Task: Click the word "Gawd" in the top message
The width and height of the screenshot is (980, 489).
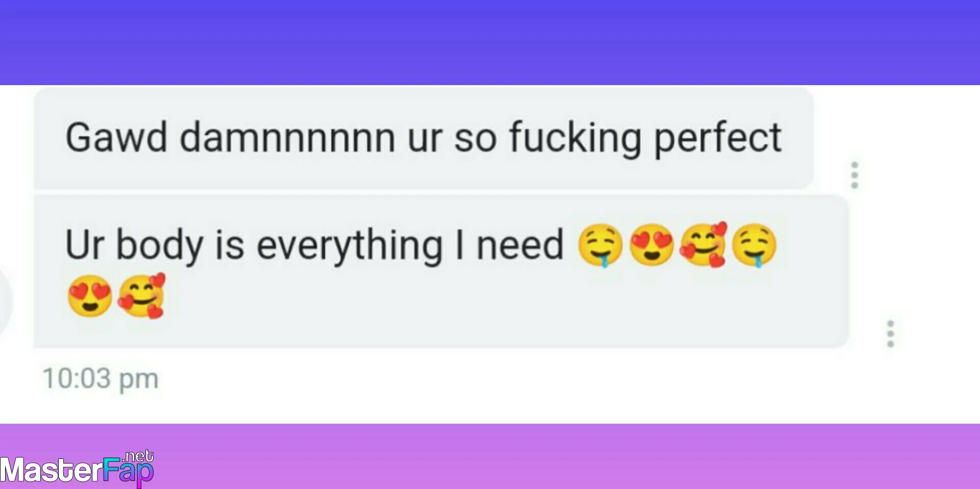Action: 116,137
